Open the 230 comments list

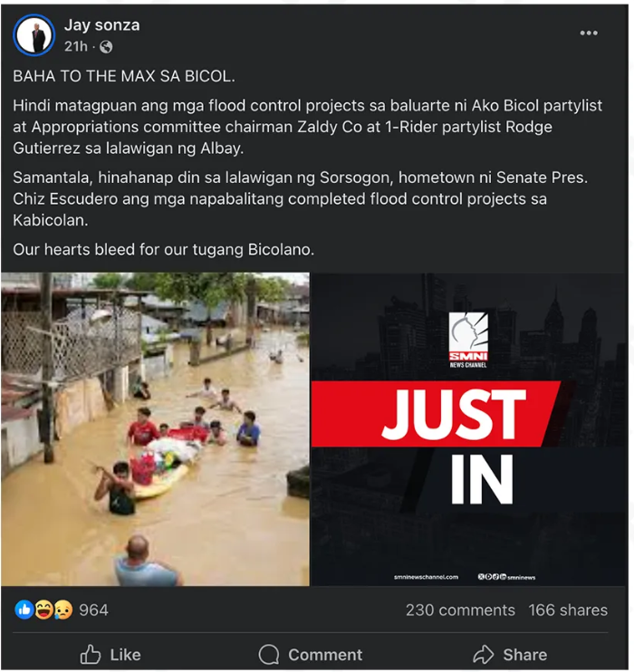(460, 610)
